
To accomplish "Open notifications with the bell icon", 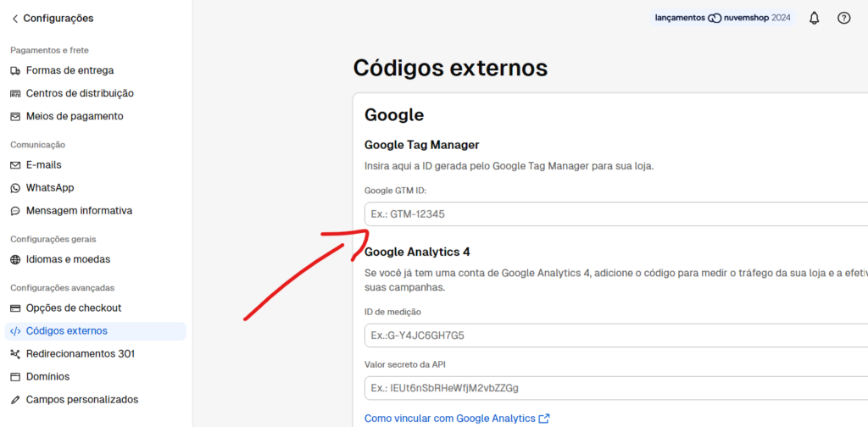I will pyautogui.click(x=814, y=19).
